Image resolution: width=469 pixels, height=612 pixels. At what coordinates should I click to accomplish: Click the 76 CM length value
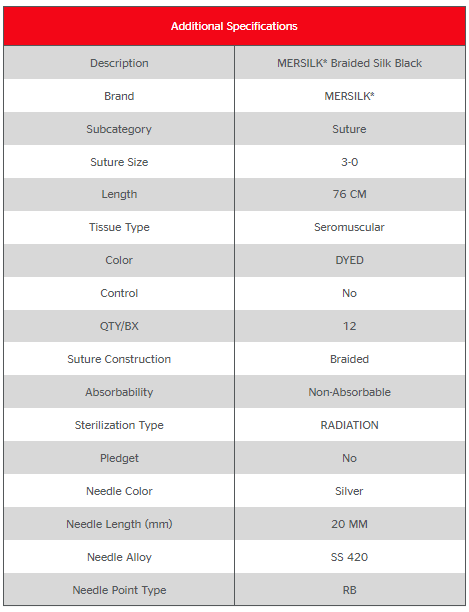(350, 194)
